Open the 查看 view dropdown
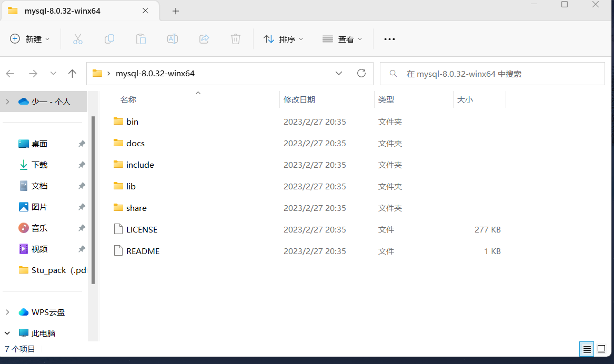The image size is (614, 364). point(342,39)
